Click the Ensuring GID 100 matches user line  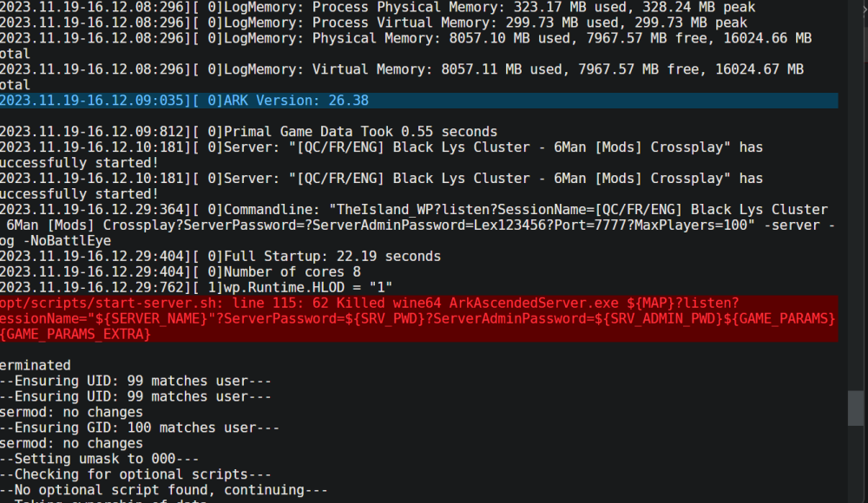[140, 428]
